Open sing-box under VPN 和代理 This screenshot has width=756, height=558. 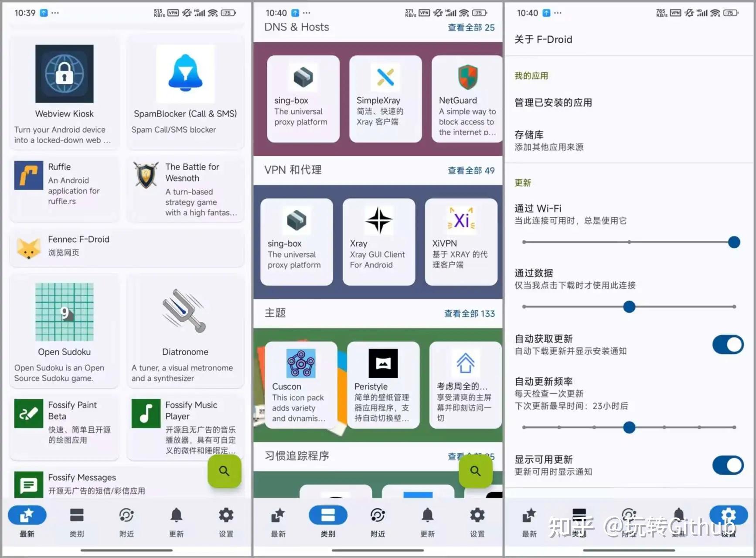(x=296, y=242)
